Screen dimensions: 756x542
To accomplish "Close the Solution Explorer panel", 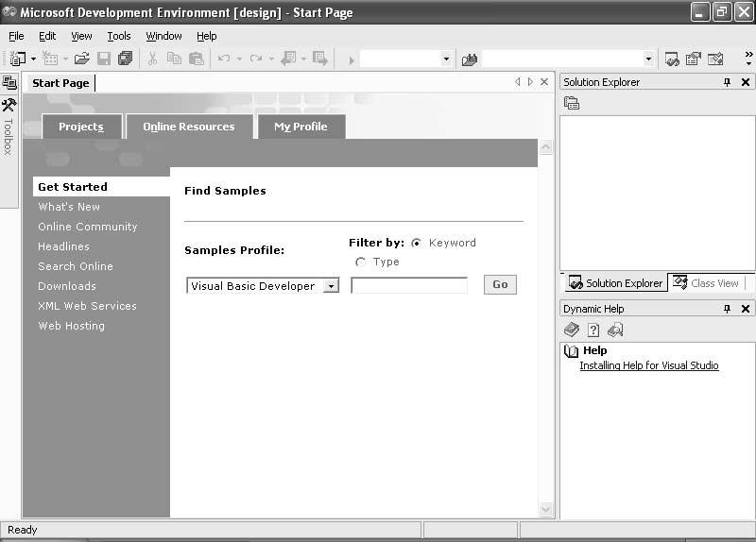I will click(746, 82).
